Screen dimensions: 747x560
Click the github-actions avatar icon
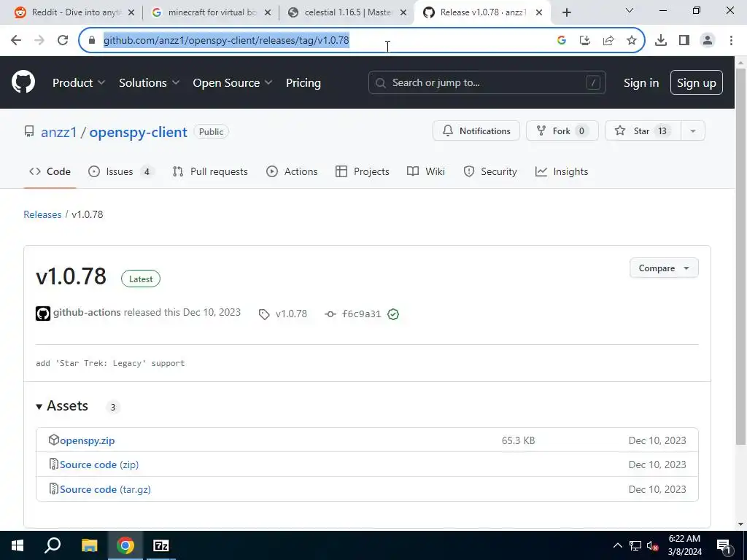click(43, 314)
